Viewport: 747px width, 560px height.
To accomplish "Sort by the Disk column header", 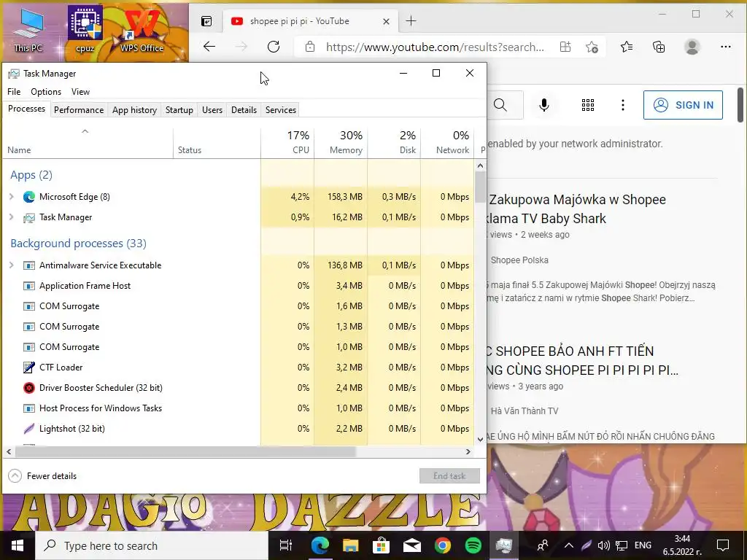I will (395, 142).
